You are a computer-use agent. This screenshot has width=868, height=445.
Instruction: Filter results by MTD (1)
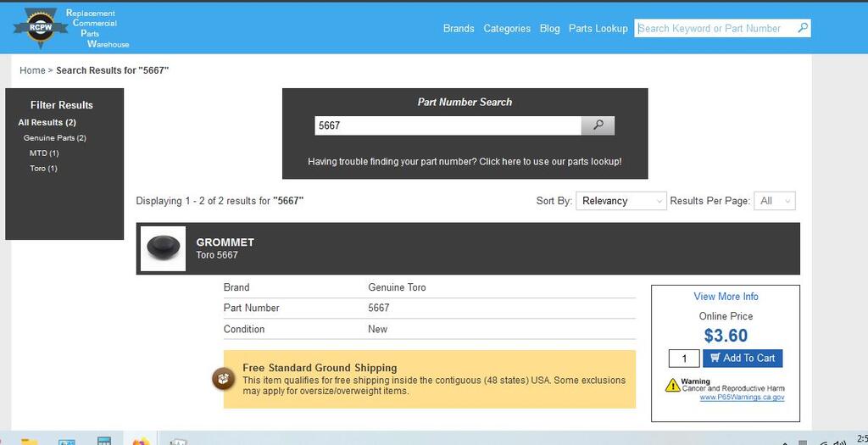point(44,153)
